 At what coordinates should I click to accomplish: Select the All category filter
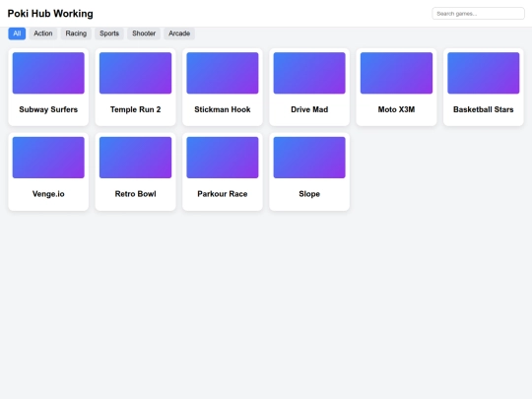tap(17, 33)
